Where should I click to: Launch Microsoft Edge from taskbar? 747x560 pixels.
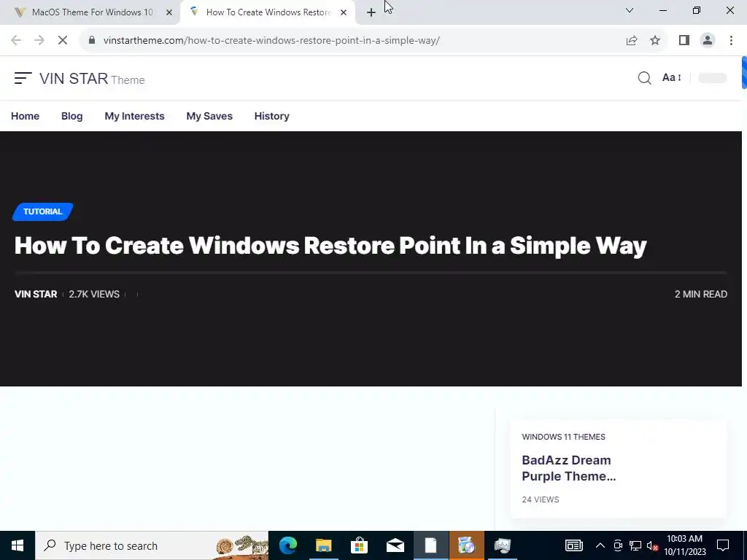point(287,545)
